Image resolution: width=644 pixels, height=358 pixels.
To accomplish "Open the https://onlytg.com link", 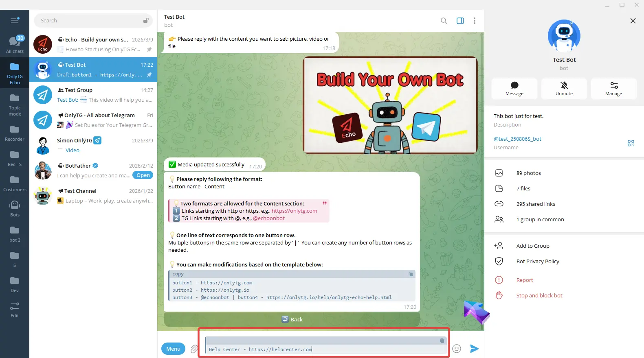I will coord(294,211).
